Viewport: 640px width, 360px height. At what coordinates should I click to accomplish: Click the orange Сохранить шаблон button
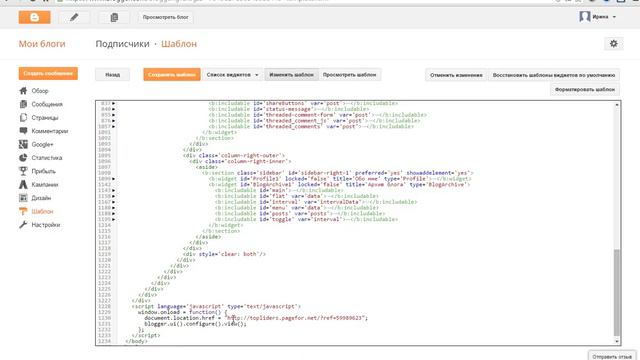tap(172, 75)
